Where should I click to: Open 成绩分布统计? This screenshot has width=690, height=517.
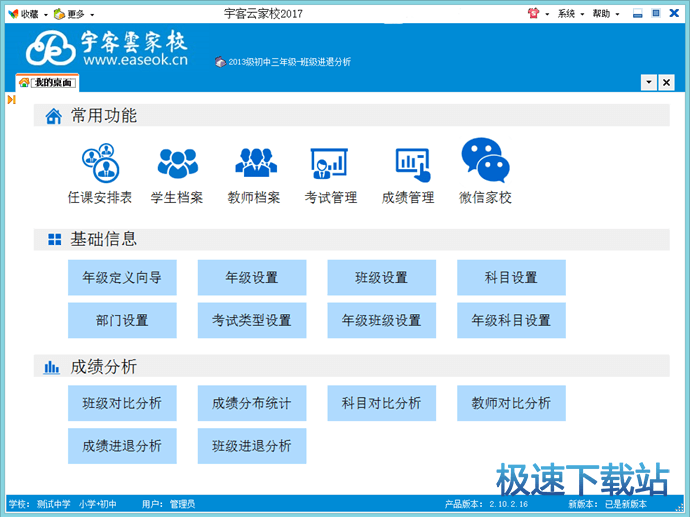tap(252, 403)
